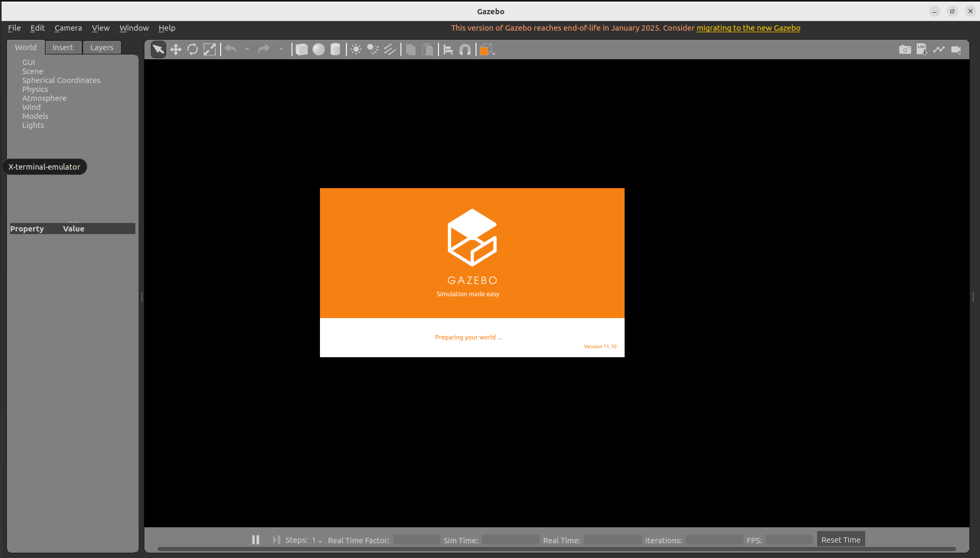The image size is (980, 558).
Task: Open the Window menu
Action: point(134,28)
